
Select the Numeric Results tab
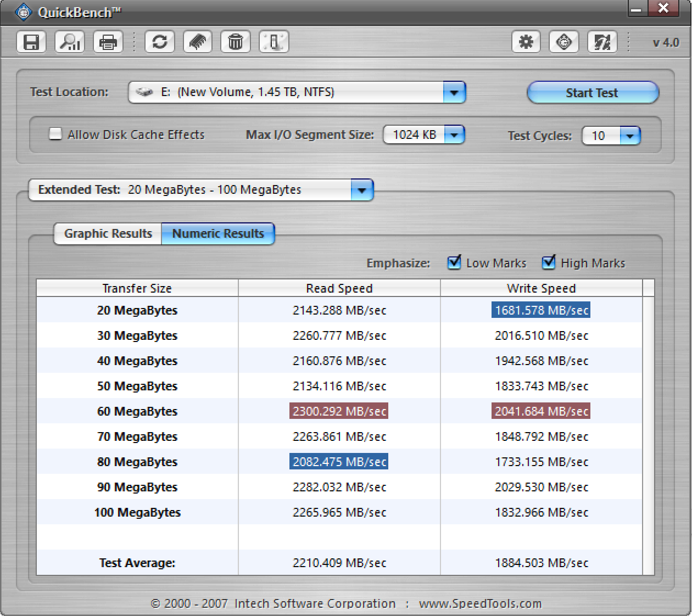click(x=218, y=234)
